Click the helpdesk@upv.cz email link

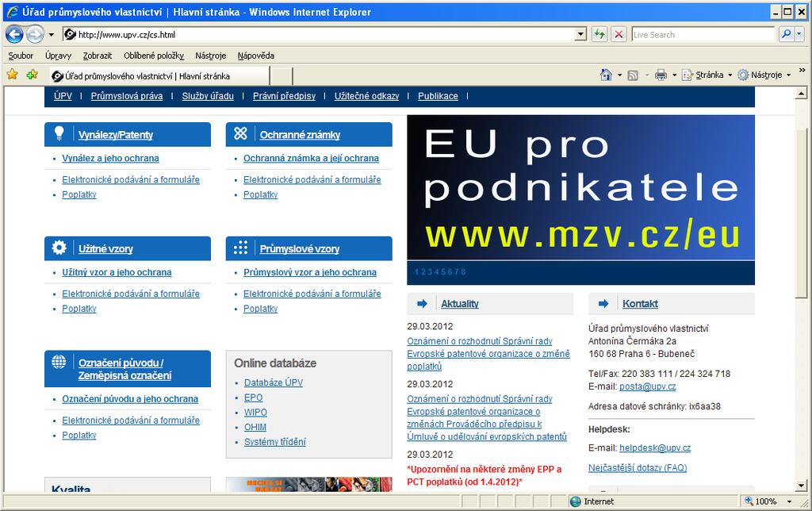coord(655,448)
